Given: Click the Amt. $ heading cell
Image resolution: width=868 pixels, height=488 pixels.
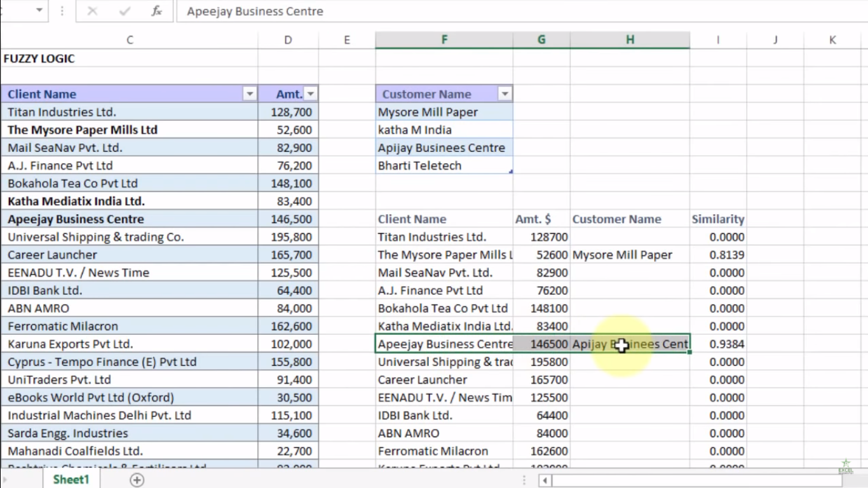Looking at the screenshot, I should pyautogui.click(x=541, y=219).
